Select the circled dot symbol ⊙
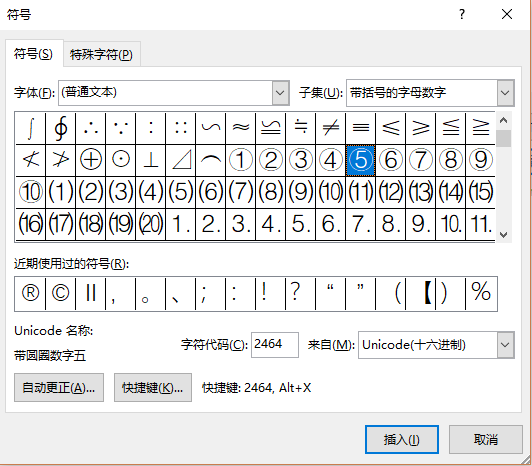This screenshot has height=466, width=532. (120, 160)
